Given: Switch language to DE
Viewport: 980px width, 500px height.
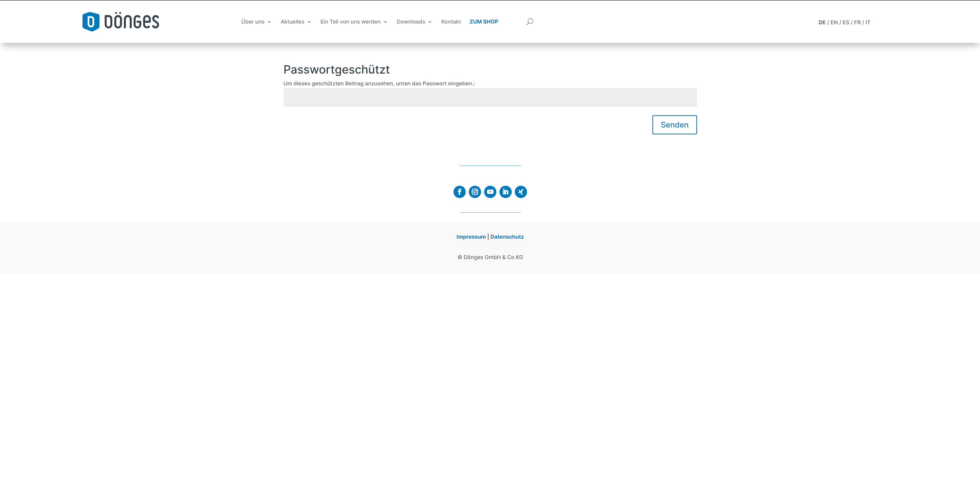Looking at the screenshot, I should point(822,22).
